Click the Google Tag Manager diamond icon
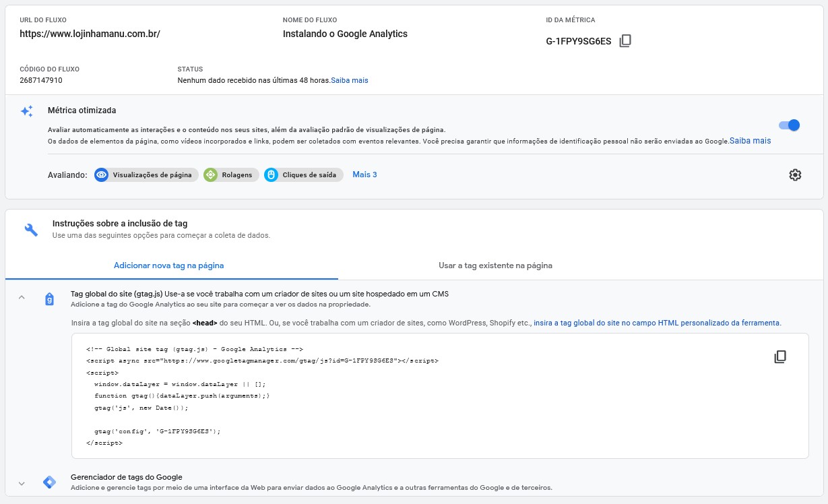Image resolution: width=828 pixels, height=504 pixels. [x=49, y=482]
